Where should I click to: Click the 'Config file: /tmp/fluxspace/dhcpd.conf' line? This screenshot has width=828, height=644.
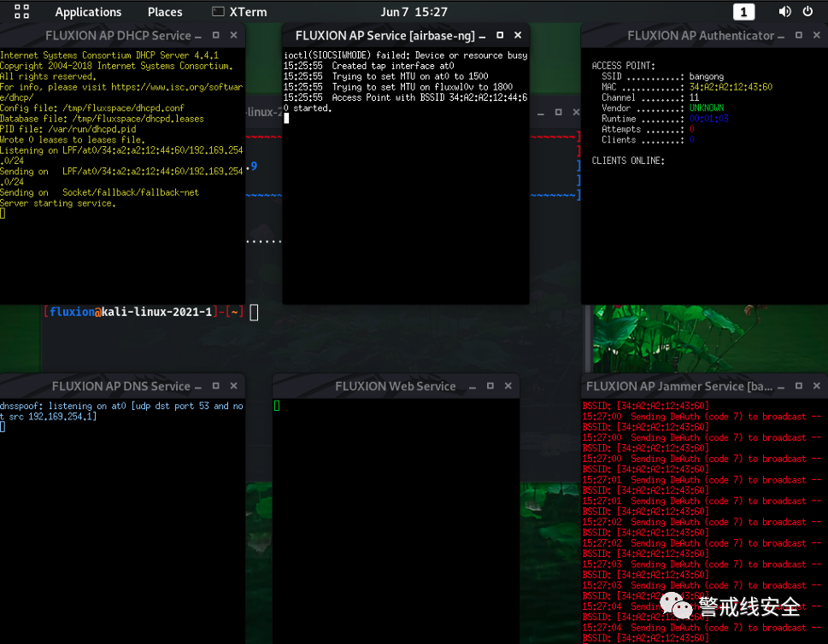coord(92,108)
